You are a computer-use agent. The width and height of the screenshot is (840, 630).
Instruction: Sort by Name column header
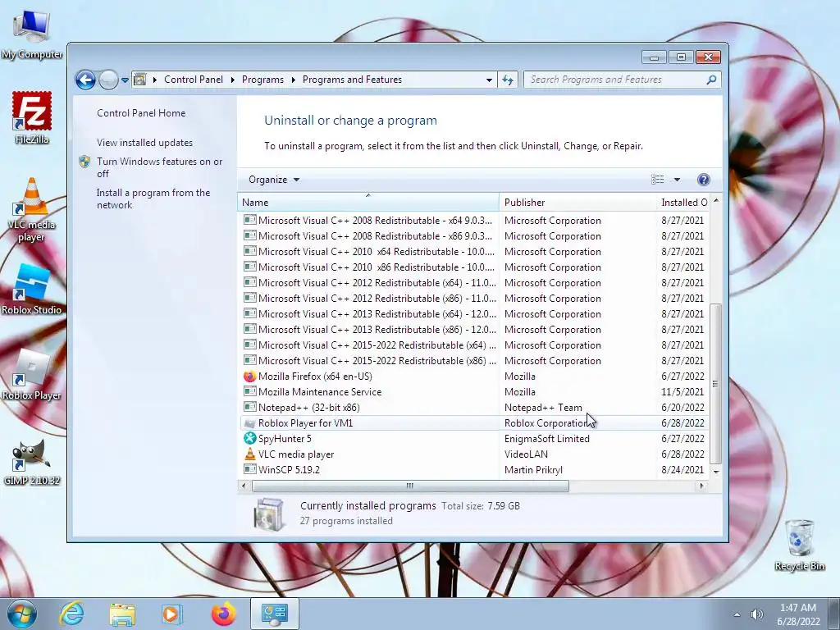pos(368,203)
